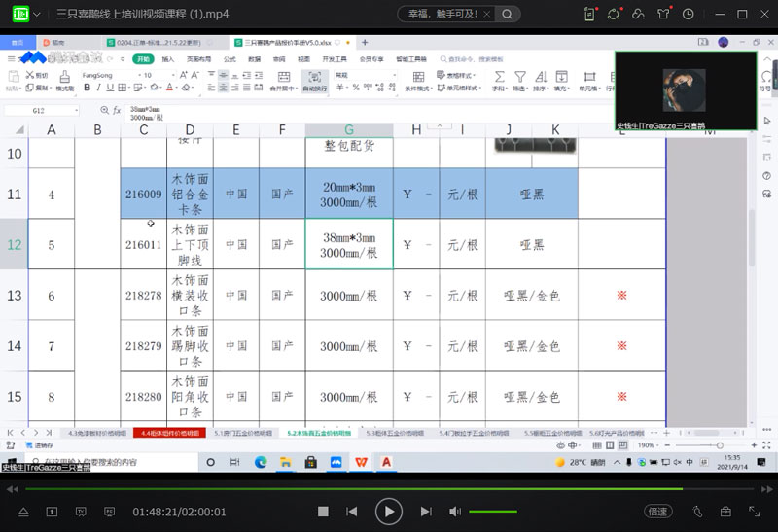Click the increase font size A+ icon
Image resolution: width=778 pixels, height=532 pixels.
[x=184, y=75]
